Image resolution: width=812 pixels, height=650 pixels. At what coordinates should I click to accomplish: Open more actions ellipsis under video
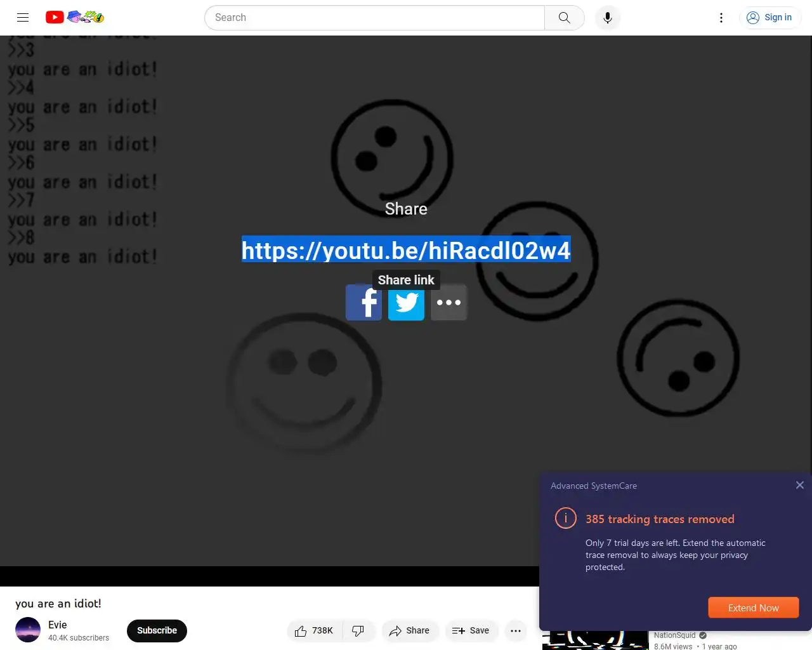pyautogui.click(x=516, y=630)
